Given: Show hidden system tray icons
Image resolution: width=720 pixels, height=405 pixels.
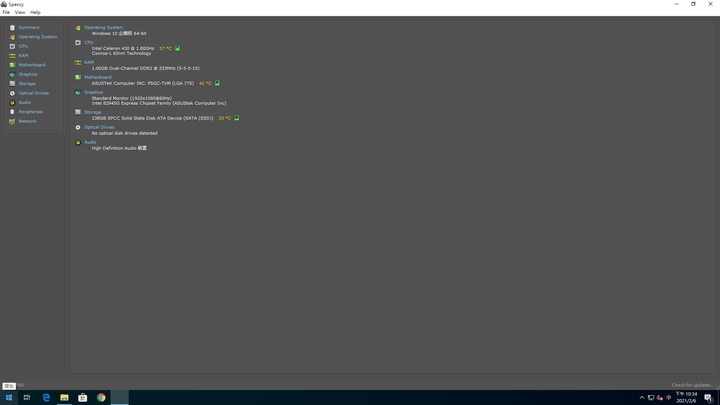Looking at the screenshot, I should pos(642,398).
